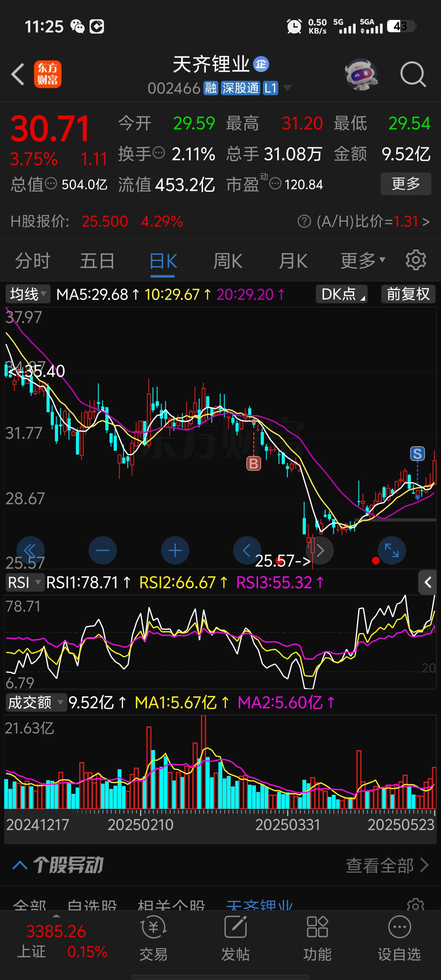Screen dimensions: 441x980
Task: Open 发帖 post icon
Action: [236, 938]
